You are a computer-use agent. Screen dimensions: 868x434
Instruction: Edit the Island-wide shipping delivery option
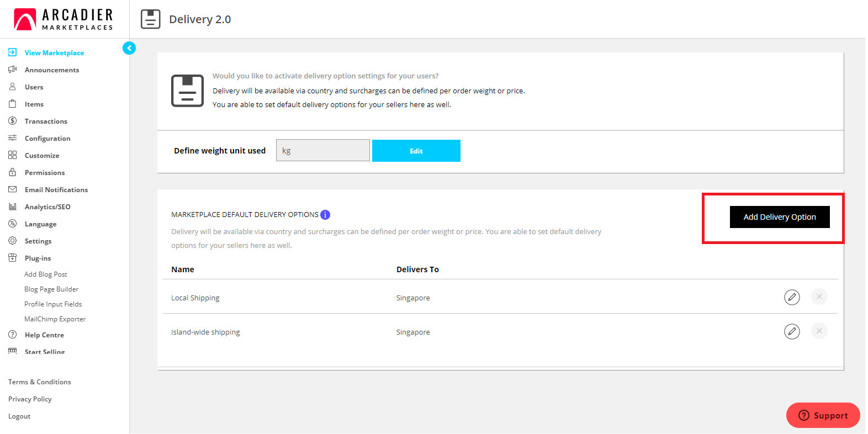click(792, 331)
